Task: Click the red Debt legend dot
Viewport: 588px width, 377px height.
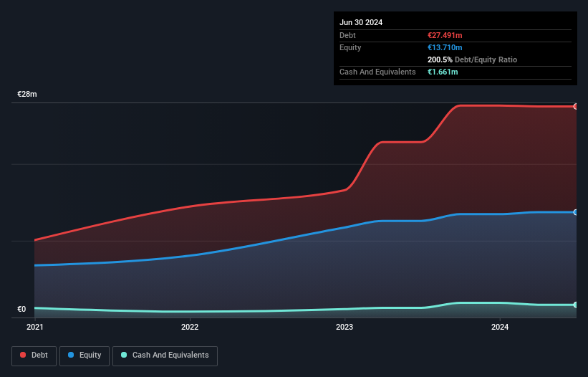Action: (23, 355)
